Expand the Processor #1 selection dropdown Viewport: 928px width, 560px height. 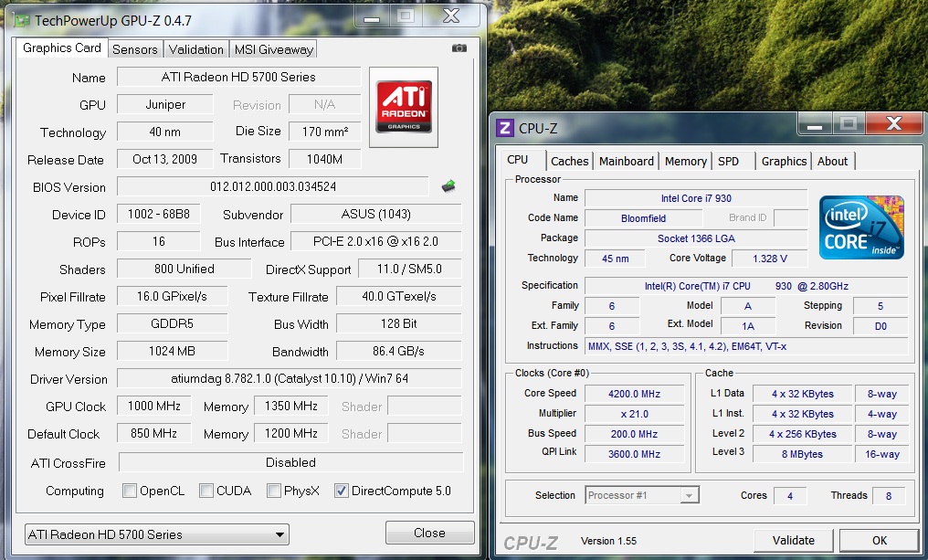(642, 495)
